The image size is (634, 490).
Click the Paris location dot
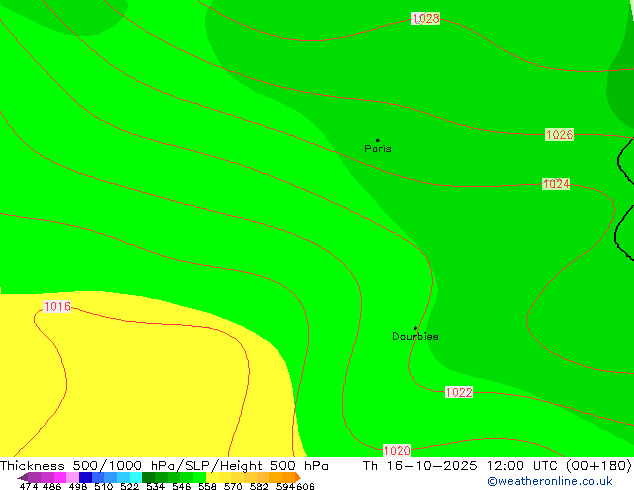(x=378, y=140)
